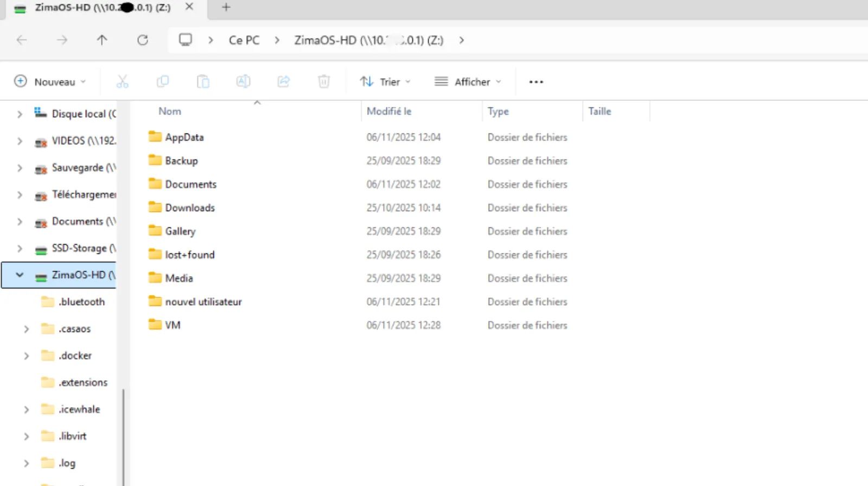This screenshot has width=868, height=486.
Task: Collapse the ZimaOS-HD tree node
Action: click(20, 275)
